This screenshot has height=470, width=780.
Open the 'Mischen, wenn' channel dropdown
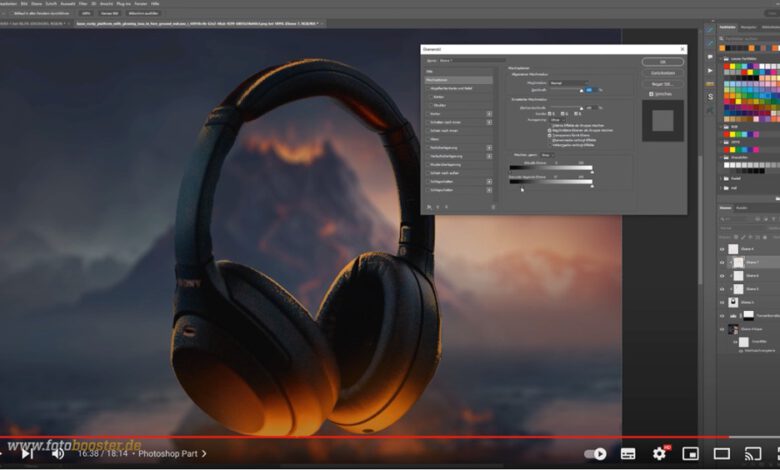[548, 155]
